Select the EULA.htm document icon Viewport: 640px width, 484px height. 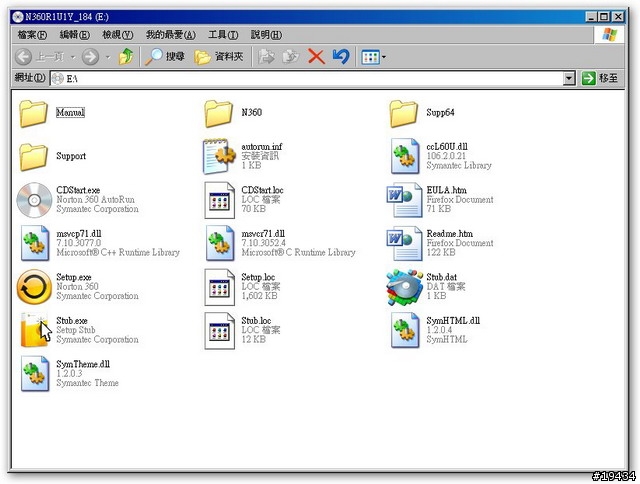pos(404,200)
